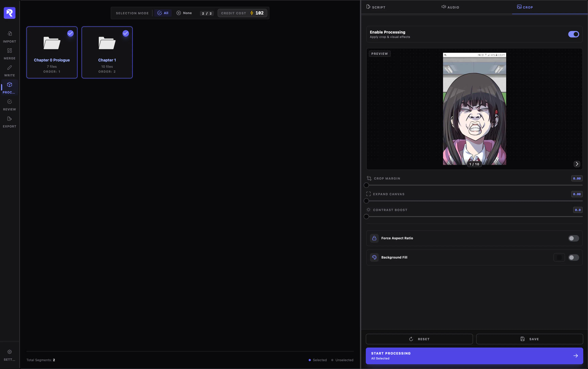This screenshot has width=588, height=369.
Task: Click the palette icon for Background Fill
Action: pos(374,258)
